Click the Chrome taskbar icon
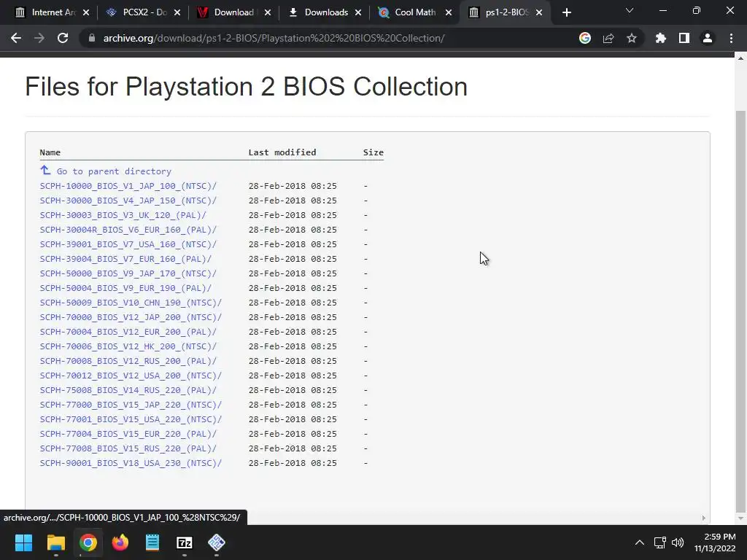Image resolution: width=747 pixels, height=560 pixels. coord(88,542)
